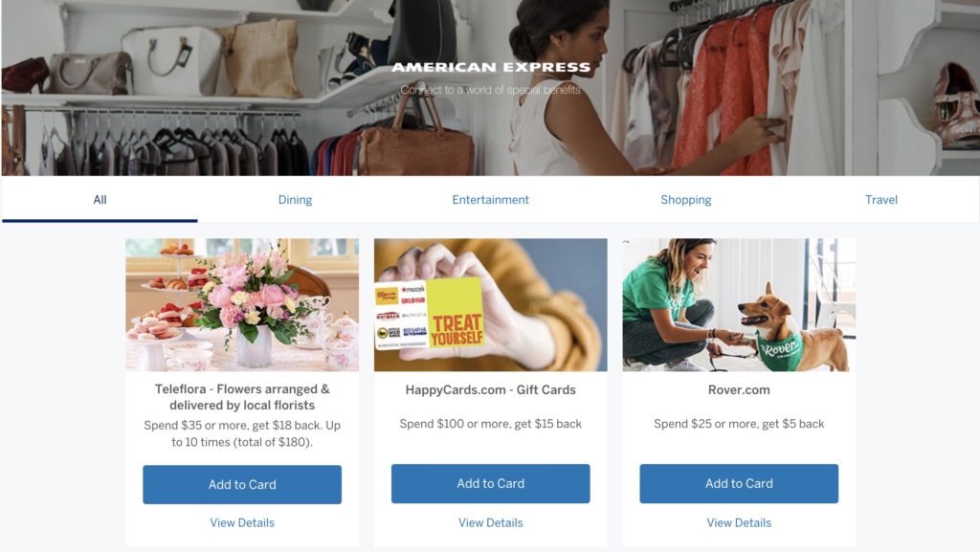980x552 pixels.
Task: Click the American Express logo text
Action: point(491,67)
